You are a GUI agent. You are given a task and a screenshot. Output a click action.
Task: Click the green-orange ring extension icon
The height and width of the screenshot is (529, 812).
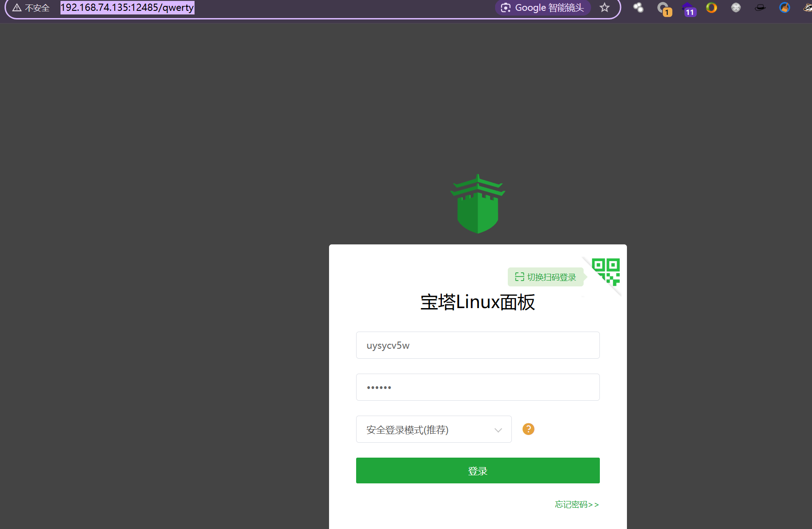(x=711, y=8)
